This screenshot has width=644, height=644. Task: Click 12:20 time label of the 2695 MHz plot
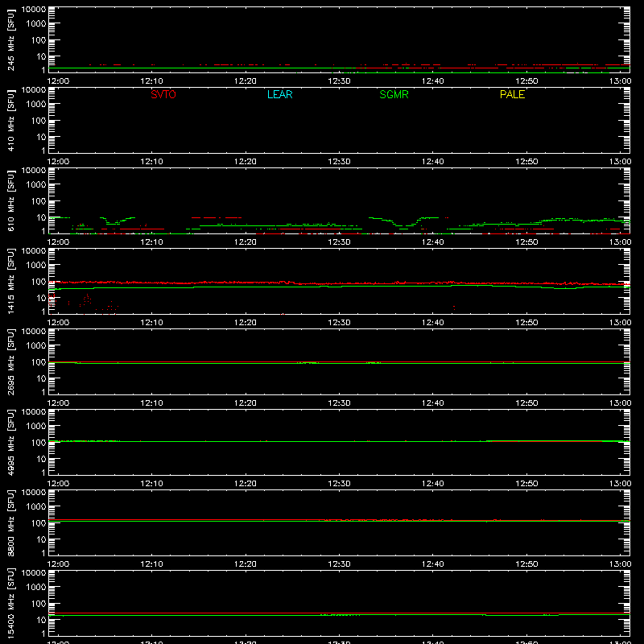(246, 403)
